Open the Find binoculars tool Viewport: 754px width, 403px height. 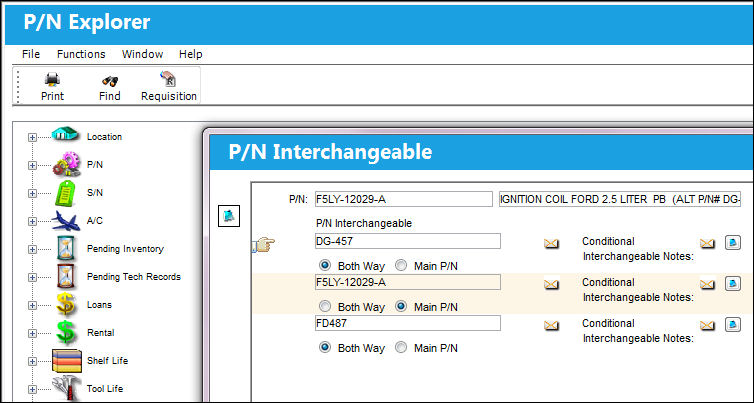pos(110,81)
